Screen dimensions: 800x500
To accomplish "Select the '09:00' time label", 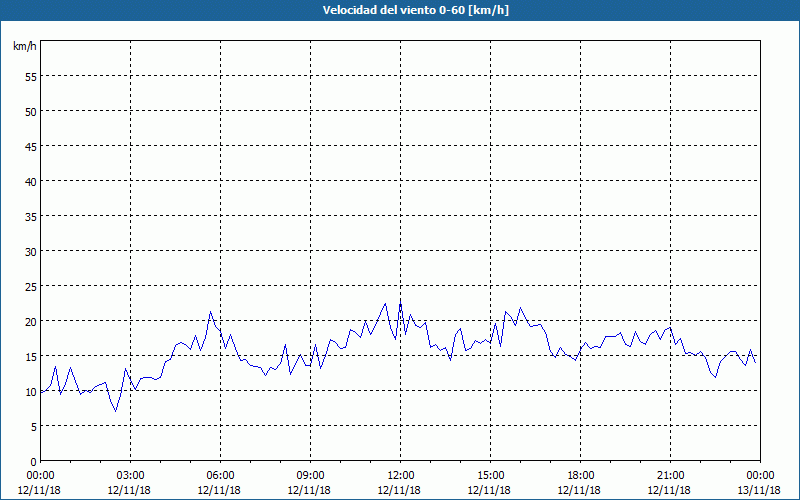I will coord(310,476).
